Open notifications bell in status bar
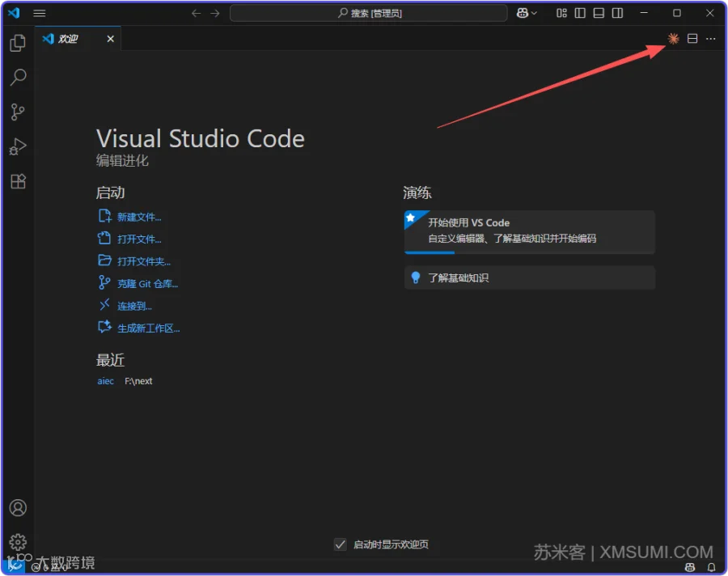 pos(711,567)
